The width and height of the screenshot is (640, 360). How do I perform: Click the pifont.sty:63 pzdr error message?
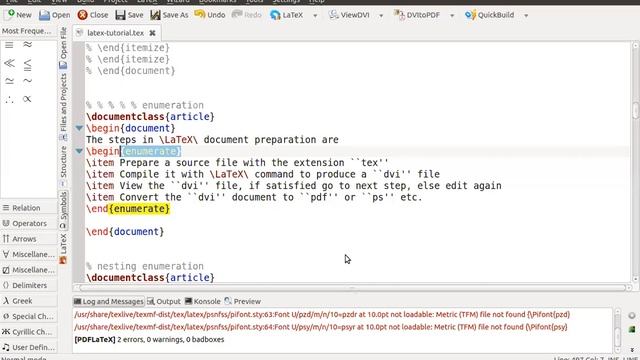click(x=322, y=314)
